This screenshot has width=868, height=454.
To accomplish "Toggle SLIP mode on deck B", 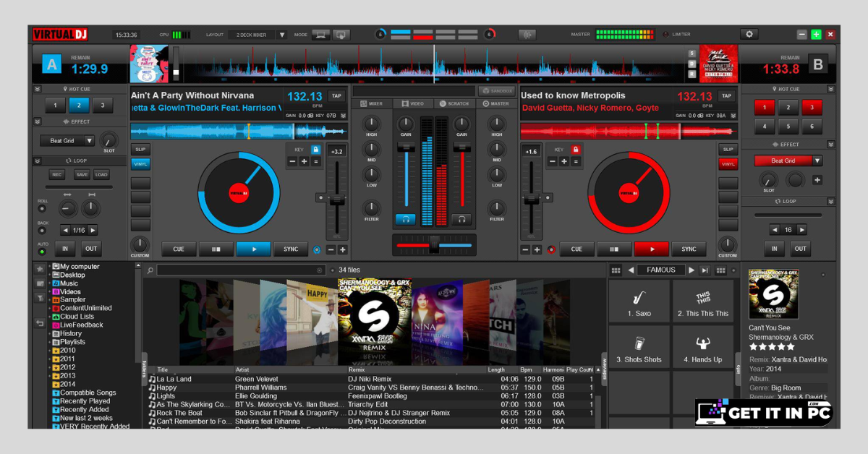I will pos(728,149).
